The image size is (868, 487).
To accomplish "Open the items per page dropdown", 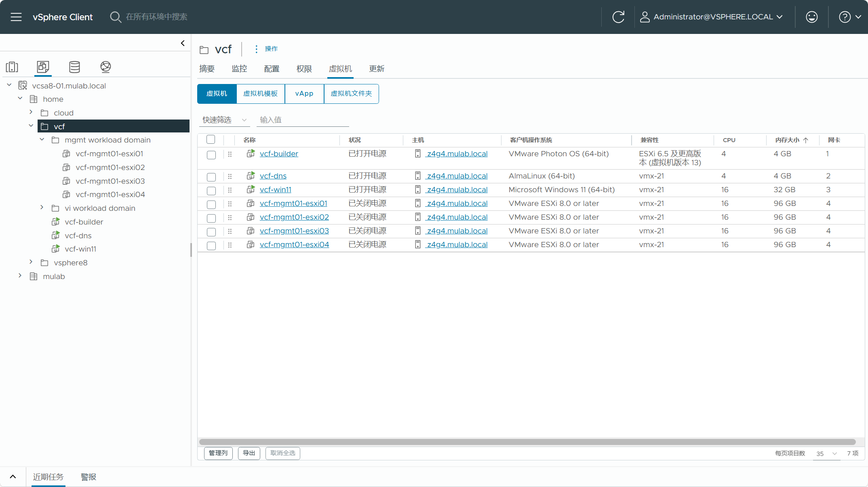I will [826, 453].
